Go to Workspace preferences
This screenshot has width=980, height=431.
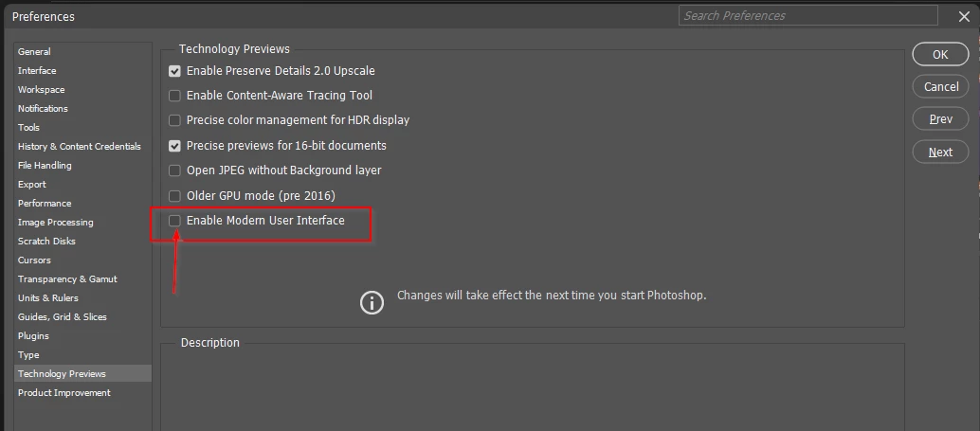[x=82, y=89]
